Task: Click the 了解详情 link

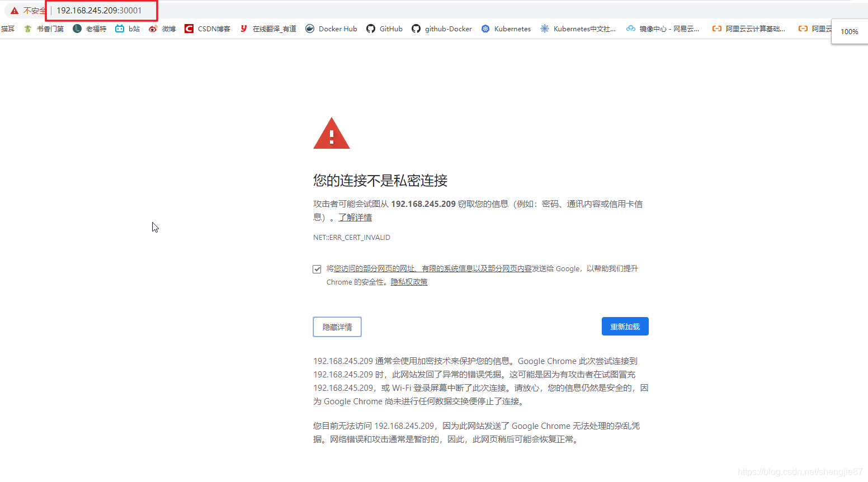Action: coord(355,217)
